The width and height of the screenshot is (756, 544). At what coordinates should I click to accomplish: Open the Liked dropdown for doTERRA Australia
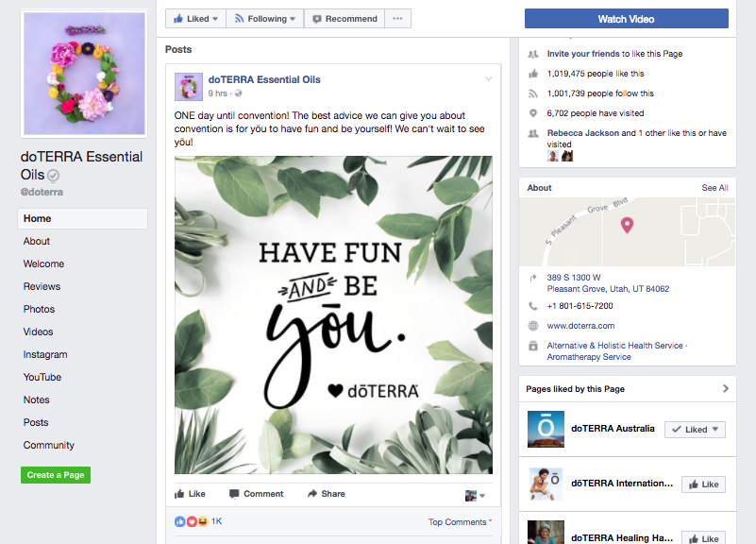tap(695, 429)
